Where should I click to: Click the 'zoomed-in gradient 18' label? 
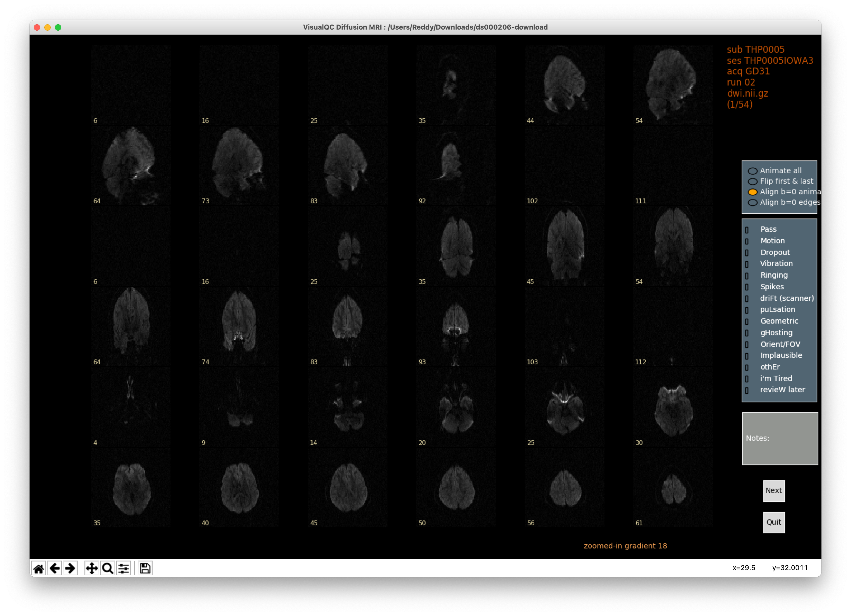(x=625, y=546)
